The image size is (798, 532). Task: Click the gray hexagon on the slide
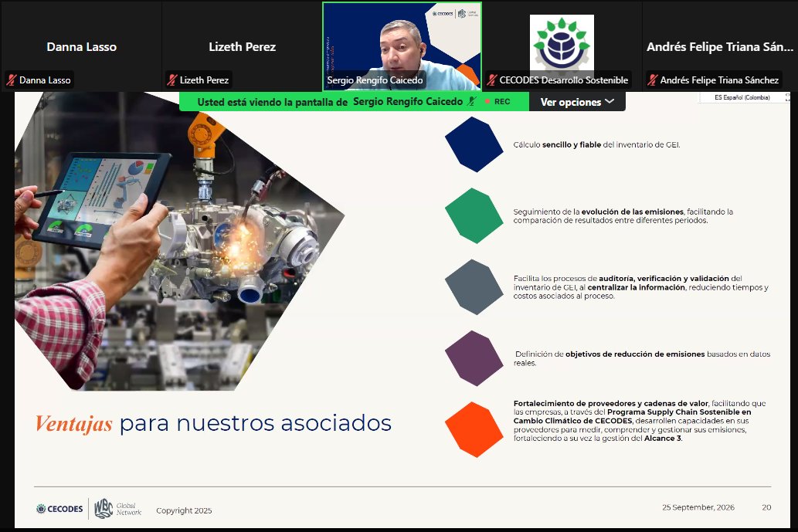tap(474, 287)
